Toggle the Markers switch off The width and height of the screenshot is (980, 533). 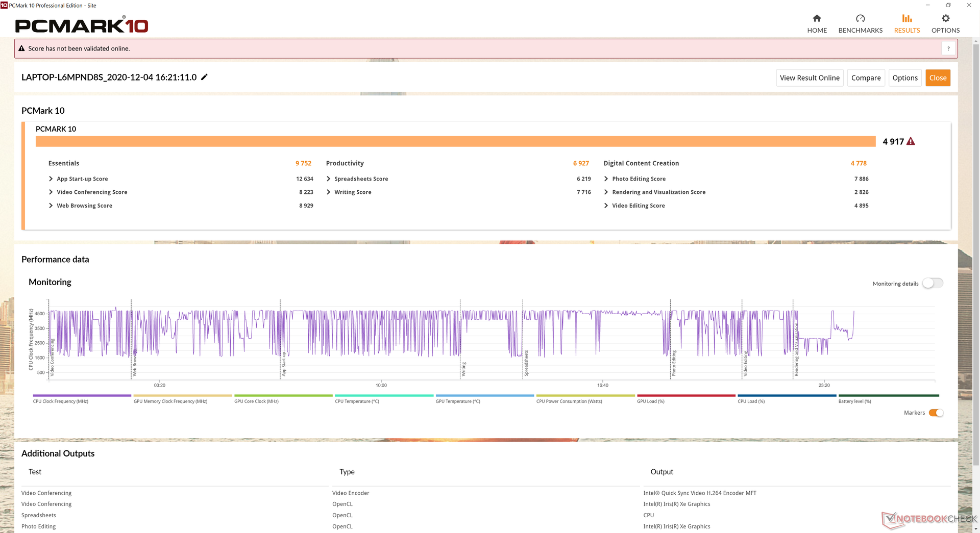pos(936,413)
